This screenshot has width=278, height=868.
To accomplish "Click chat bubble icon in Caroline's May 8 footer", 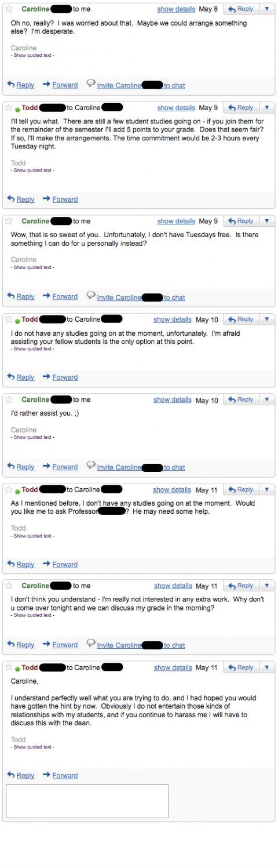I will point(91,84).
